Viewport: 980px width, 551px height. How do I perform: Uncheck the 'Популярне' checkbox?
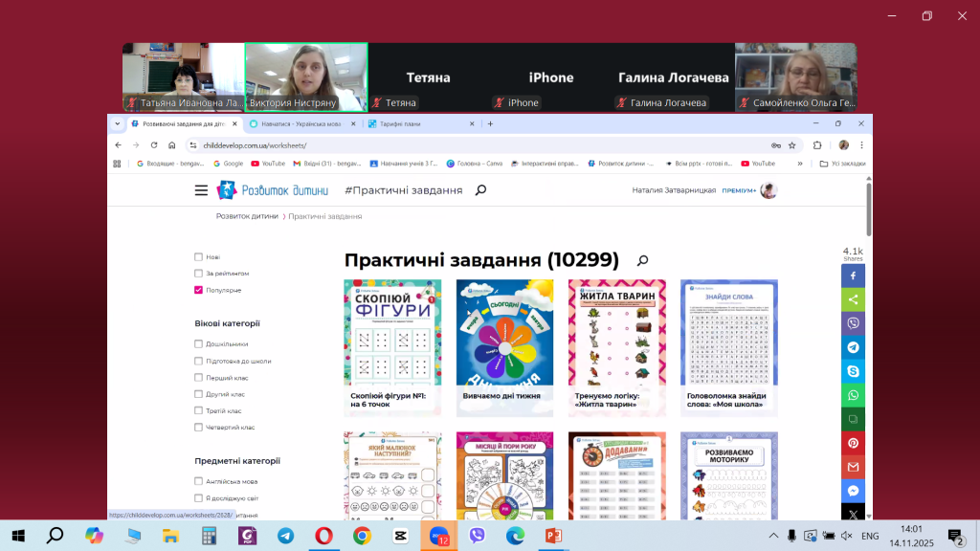pyautogui.click(x=198, y=290)
